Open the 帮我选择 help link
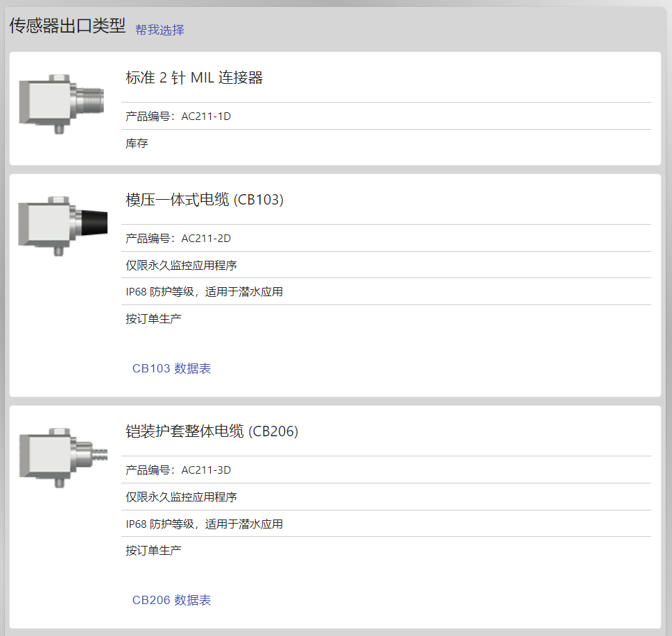The width and height of the screenshot is (672, 636). 160,30
